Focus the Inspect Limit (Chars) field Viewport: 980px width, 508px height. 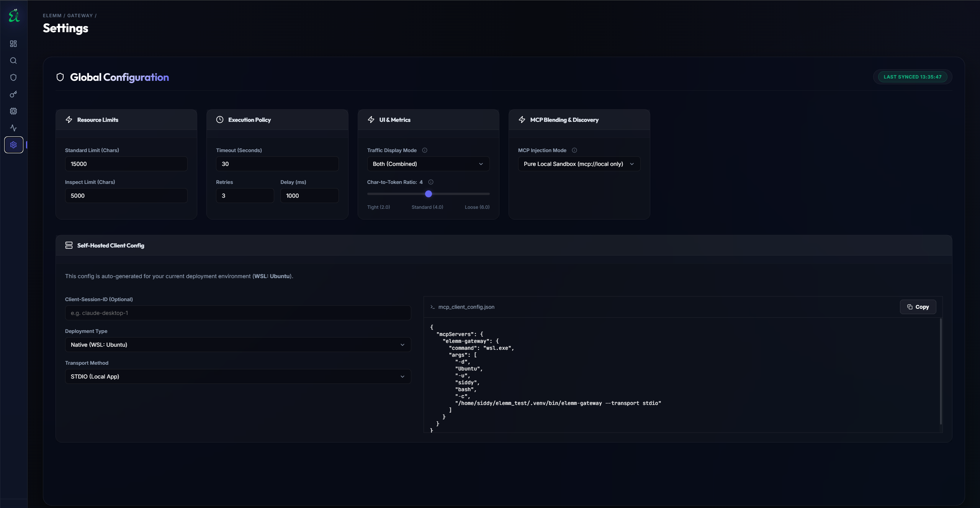(126, 196)
